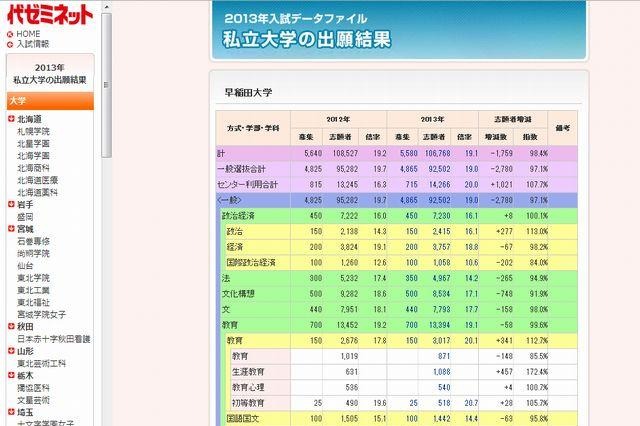Viewport: 640px width, 426px height.
Task: Click 方式・学部・学科 column header
Action: (x=253, y=128)
